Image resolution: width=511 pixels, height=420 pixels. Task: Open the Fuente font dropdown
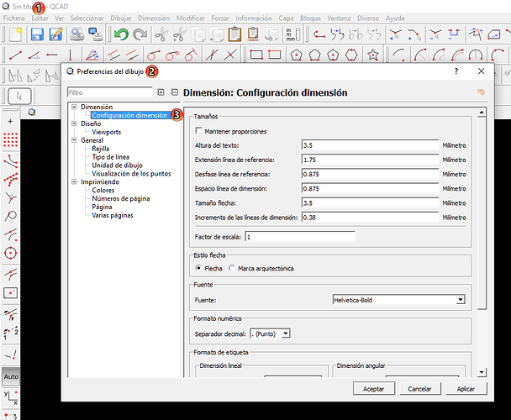399,299
